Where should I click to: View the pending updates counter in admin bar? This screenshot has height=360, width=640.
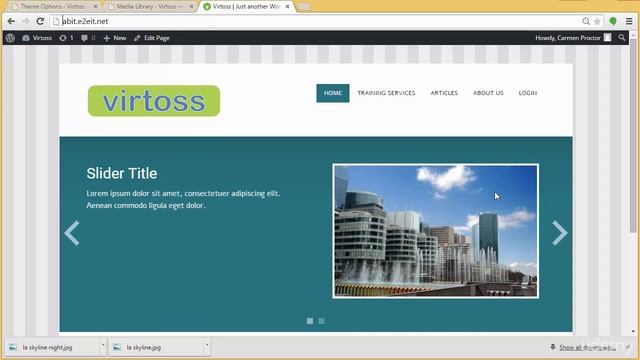66,38
